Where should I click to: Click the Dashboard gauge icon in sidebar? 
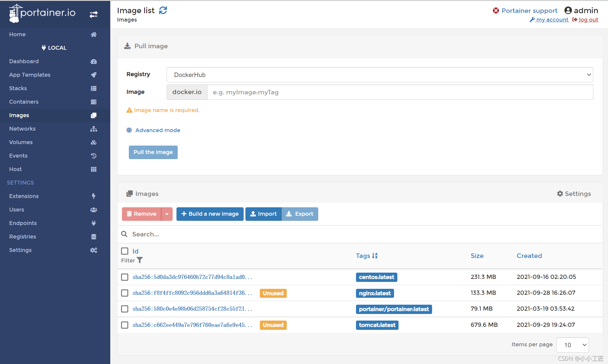[x=93, y=61]
